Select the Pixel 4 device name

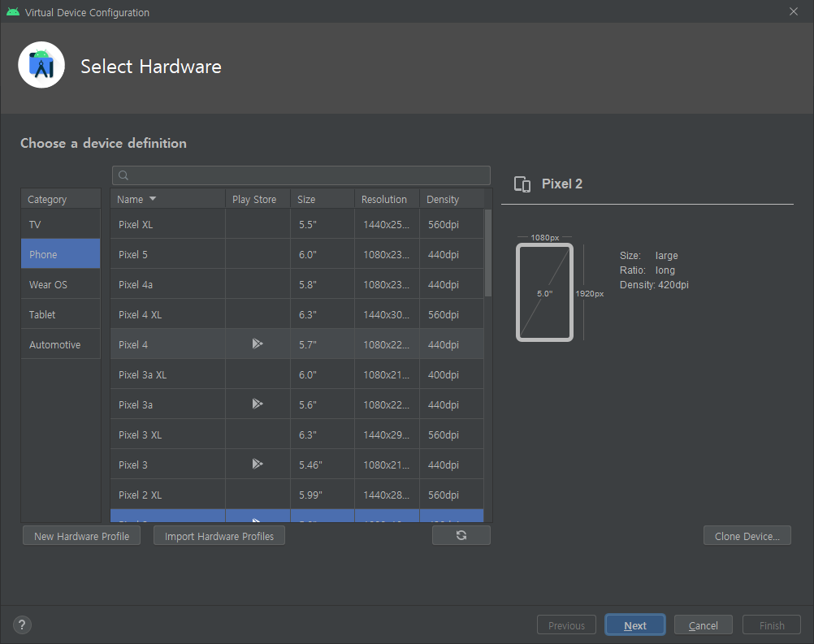pos(133,344)
